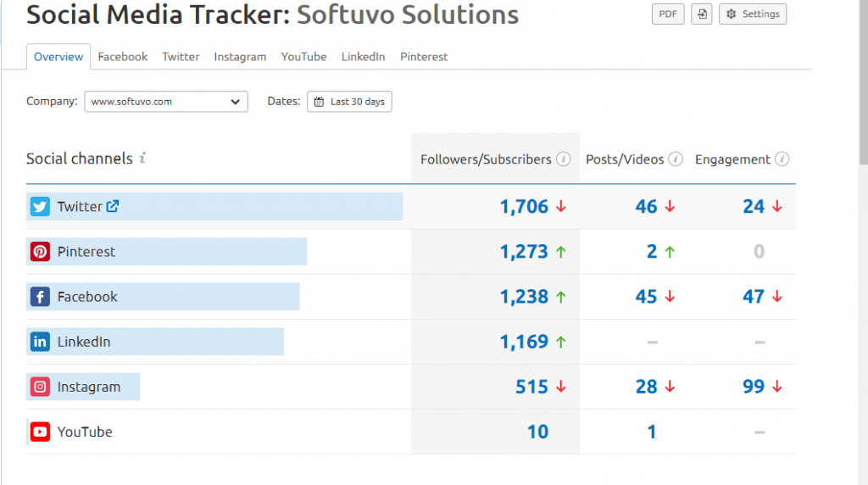This screenshot has width=868, height=485.
Task: Switch to the Twitter tab
Action: 181,57
